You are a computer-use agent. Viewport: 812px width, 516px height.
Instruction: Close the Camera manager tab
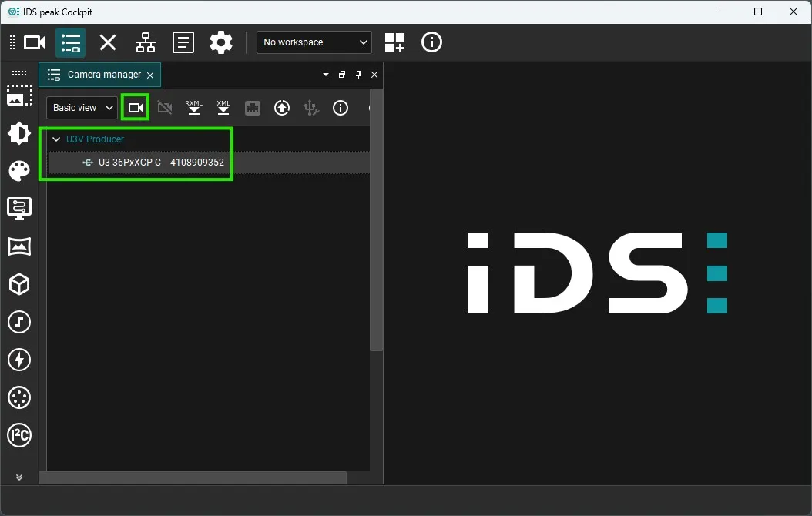coord(150,75)
